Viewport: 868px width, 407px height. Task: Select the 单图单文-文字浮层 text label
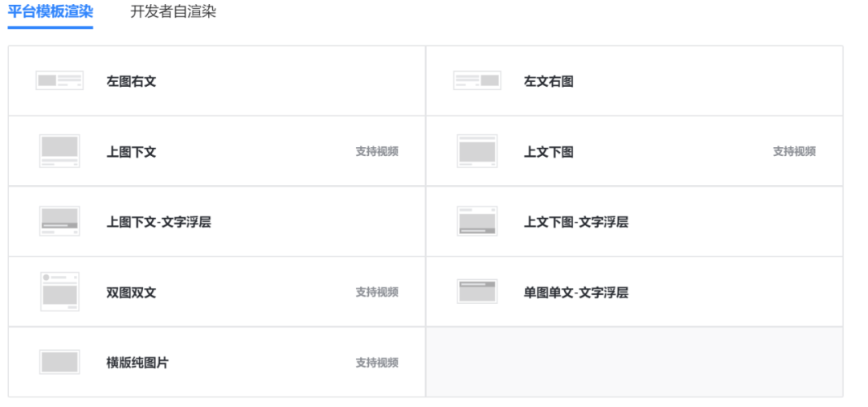(x=576, y=292)
